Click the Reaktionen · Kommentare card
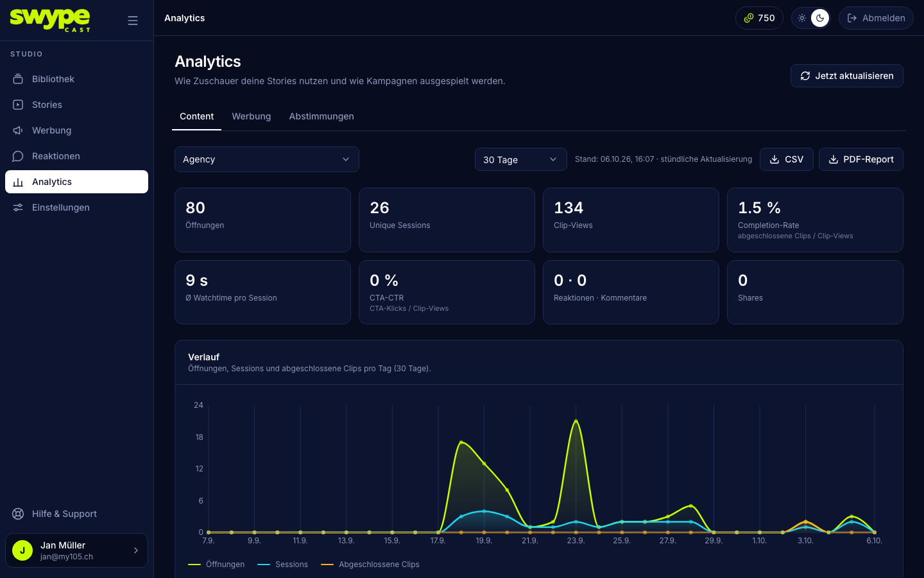The height and width of the screenshot is (578, 924). tap(631, 292)
